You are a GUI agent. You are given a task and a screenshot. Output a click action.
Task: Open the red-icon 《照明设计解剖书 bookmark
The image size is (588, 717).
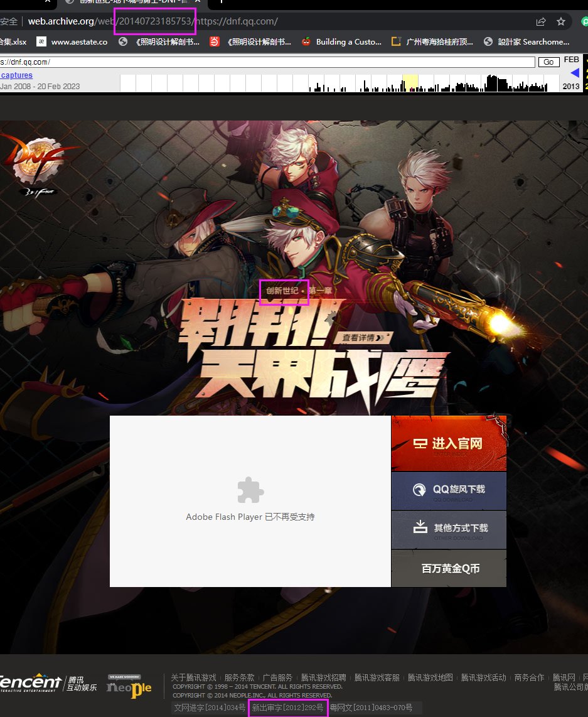coord(250,41)
